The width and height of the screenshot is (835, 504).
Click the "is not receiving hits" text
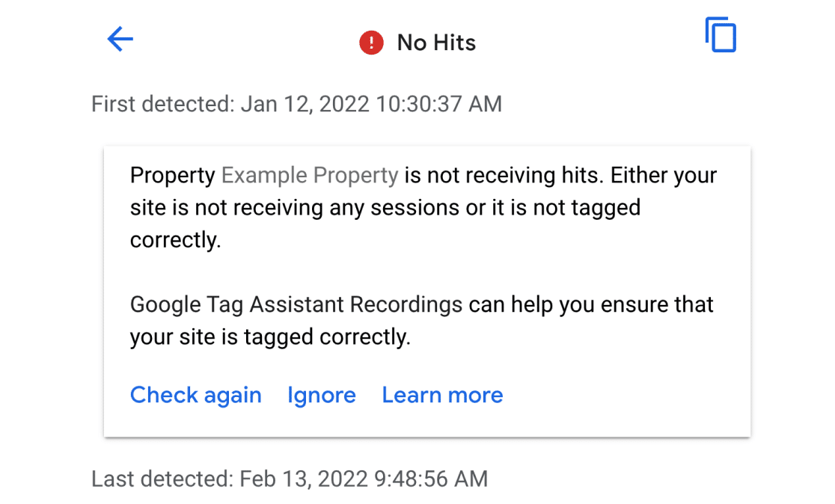pyautogui.click(x=504, y=176)
